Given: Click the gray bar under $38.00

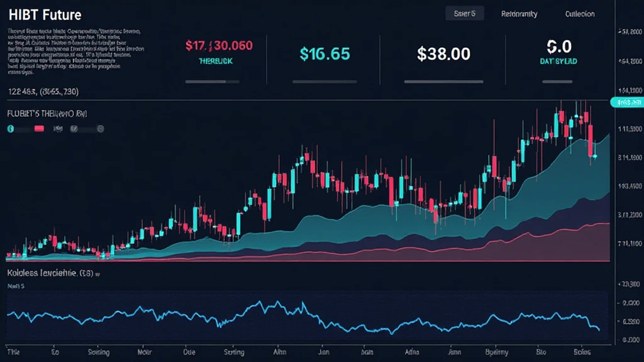Looking at the screenshot, I should [x=442, y=82].
